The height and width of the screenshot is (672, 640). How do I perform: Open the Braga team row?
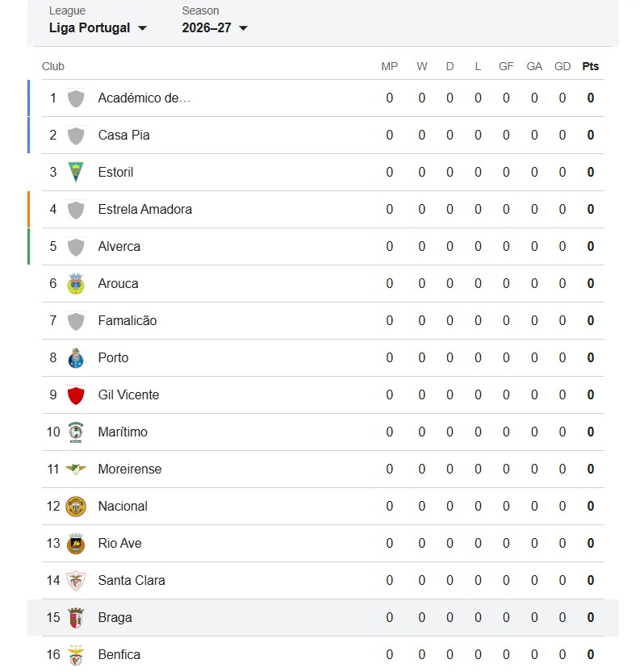[323, 618]
